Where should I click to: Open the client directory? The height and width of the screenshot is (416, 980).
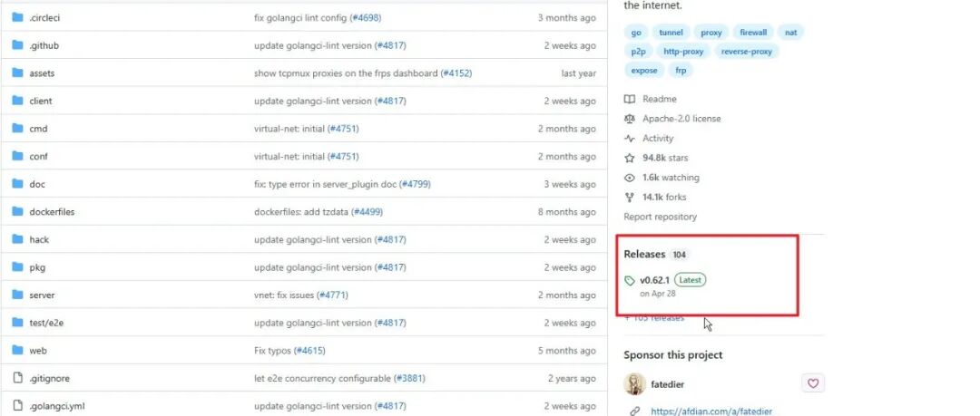[x=41, y=101]
